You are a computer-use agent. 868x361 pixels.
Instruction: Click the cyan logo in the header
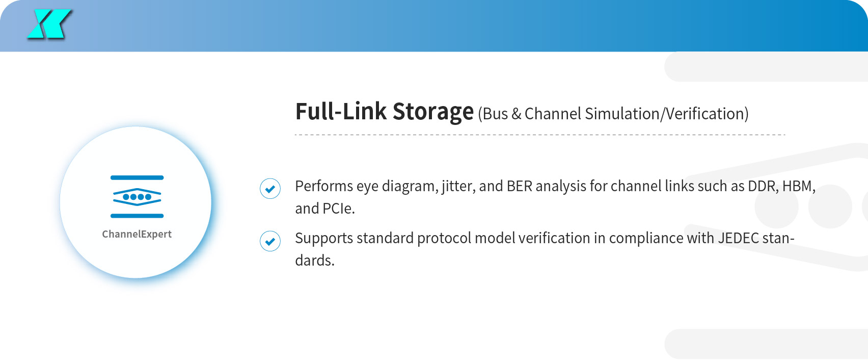(x=49, y=24)
